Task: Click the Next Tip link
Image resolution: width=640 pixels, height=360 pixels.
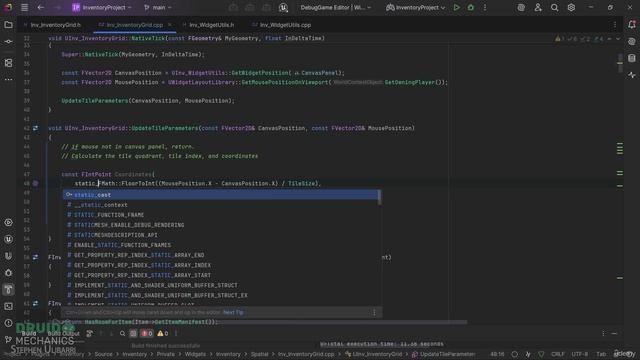Action: coord(233,312)
